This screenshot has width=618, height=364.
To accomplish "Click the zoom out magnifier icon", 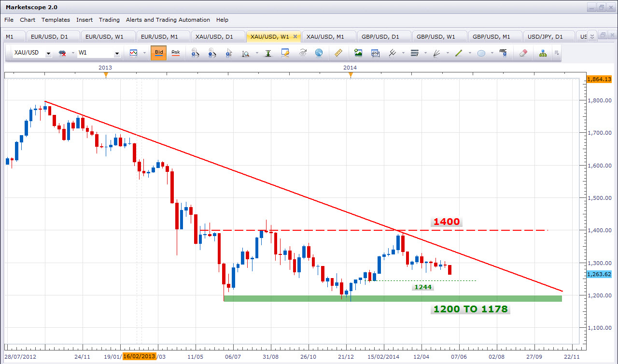I will tap(212, 53).
